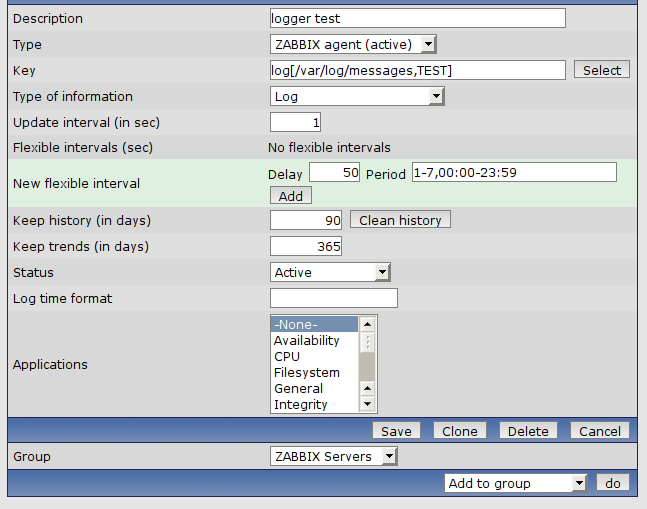
Task: Select Integrity in the Applications list
Action: point(314,405)
